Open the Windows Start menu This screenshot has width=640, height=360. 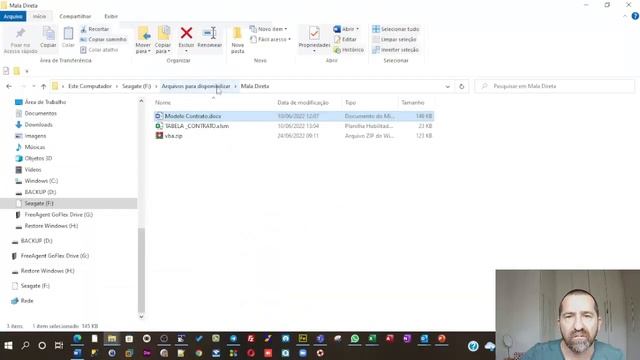(8, 346)
